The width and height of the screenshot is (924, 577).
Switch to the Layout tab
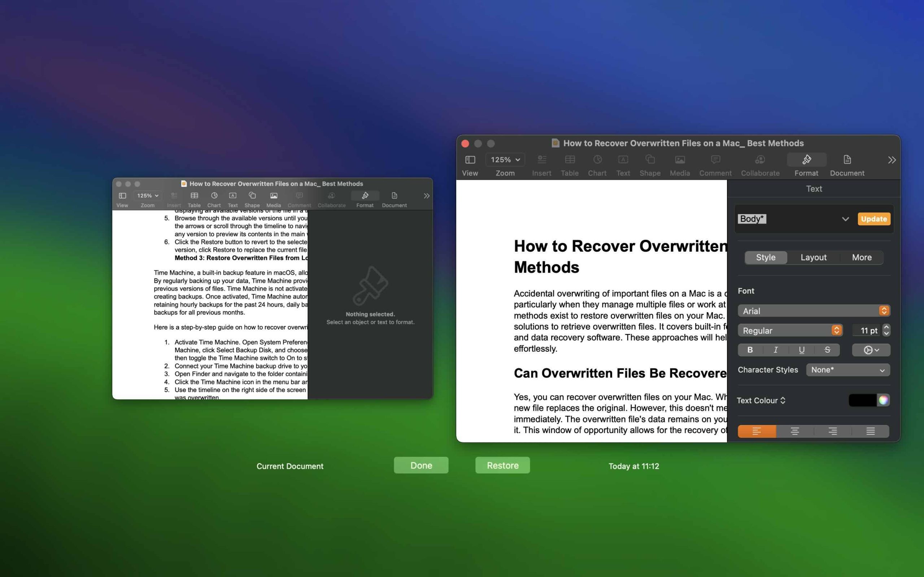[814, 257]
